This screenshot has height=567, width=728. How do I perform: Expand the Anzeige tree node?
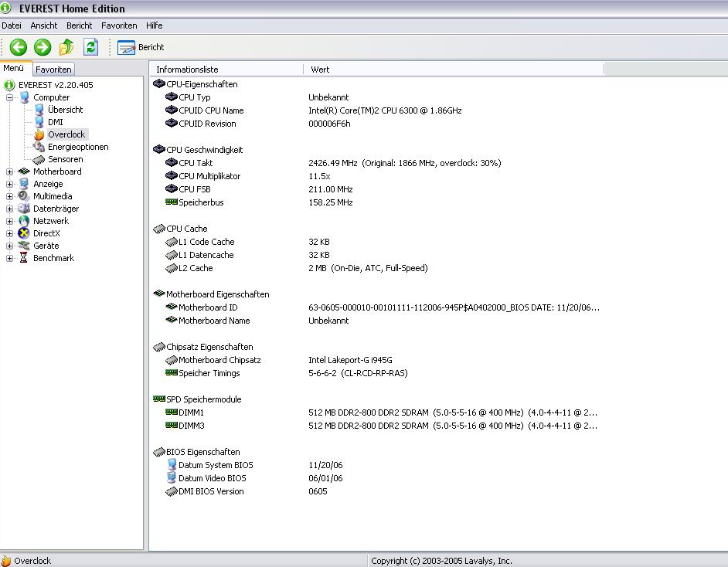pyautogui.click(x=9, y=184)
